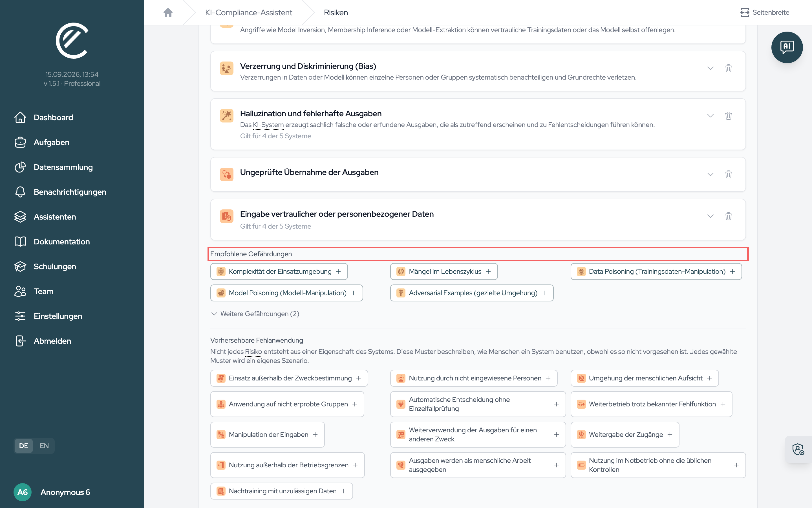The image size is (812, 508).
Task: Click the Anonymous 6 user name
Action: point(65,492)
